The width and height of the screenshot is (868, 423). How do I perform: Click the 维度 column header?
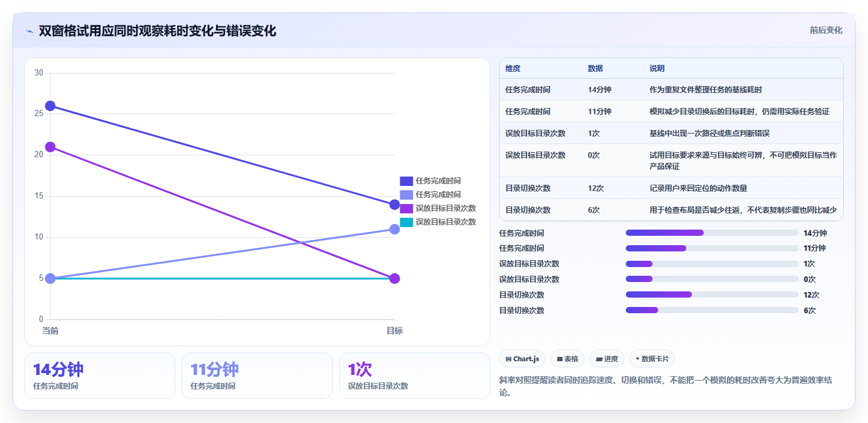pos(513,69)
